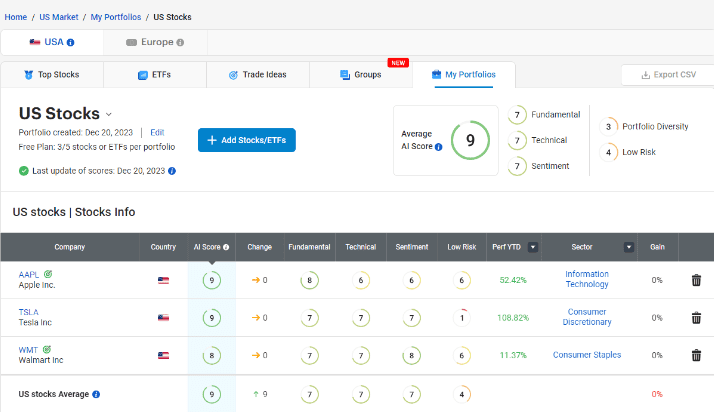
Task: Click the info icon next to USA tab
Action: [x=71, y=42]
